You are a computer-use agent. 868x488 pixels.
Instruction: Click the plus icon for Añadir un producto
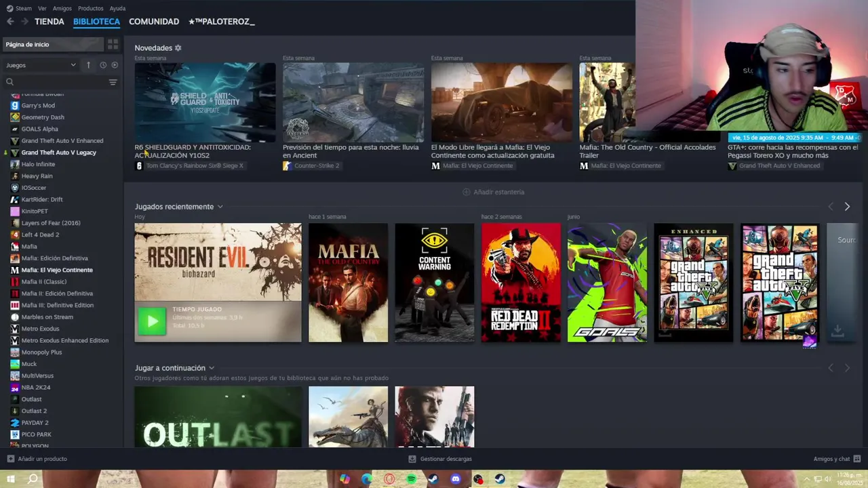click(x=10, y=459)
